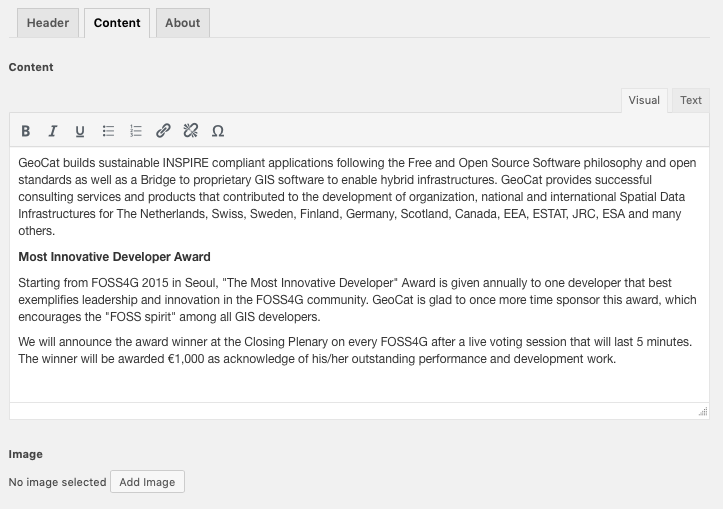Open the About tab
Screen dimensions: 723x509
pyautogui.click(x=183, y=23)
